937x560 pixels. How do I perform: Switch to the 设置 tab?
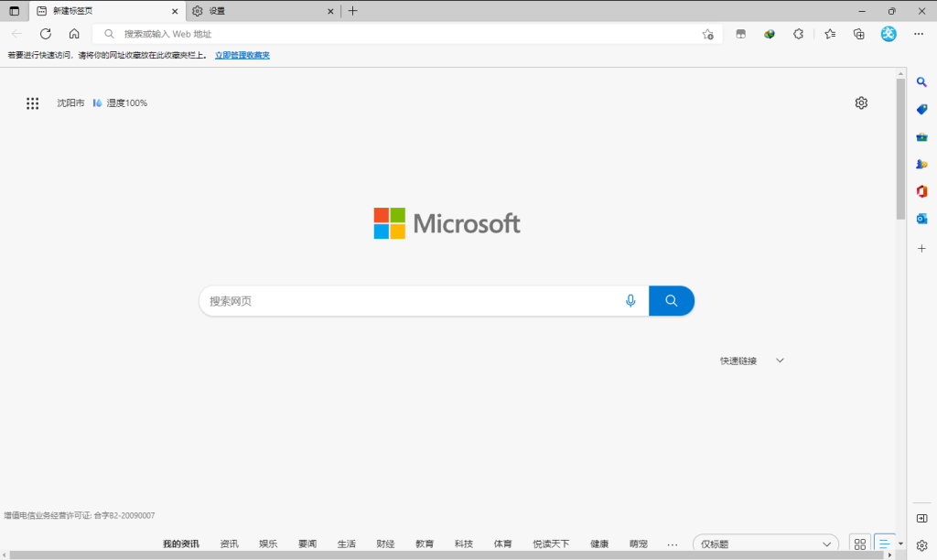[x=256, y=11]
